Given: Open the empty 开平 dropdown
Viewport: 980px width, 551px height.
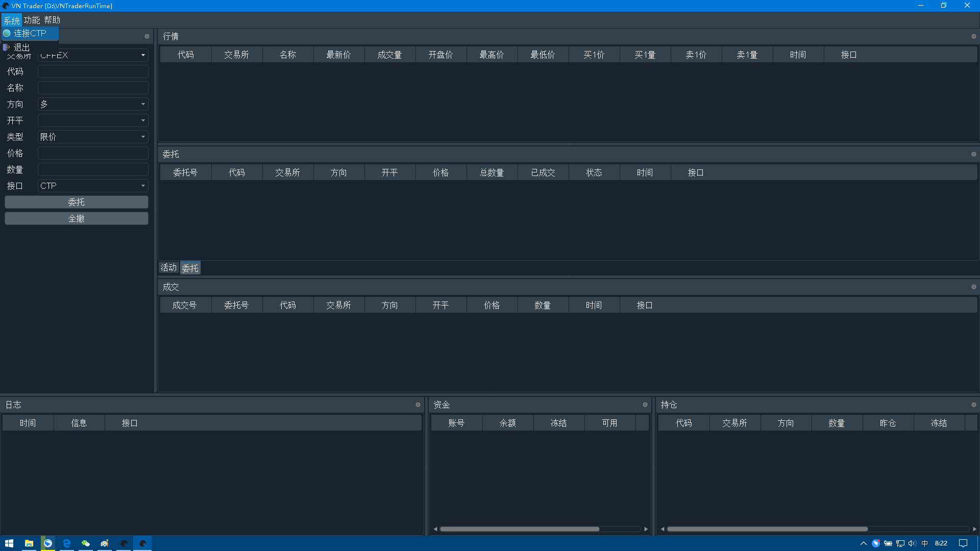Looking at the screenshot, I should [x=93, y=120].
